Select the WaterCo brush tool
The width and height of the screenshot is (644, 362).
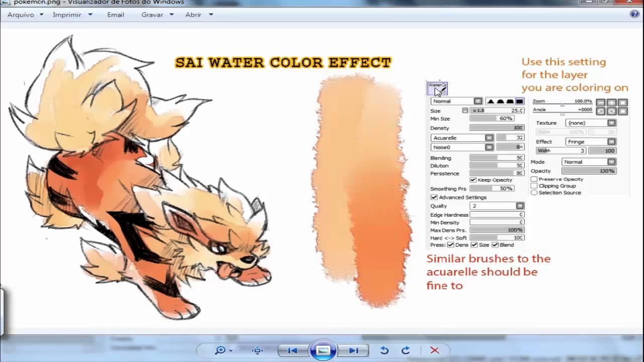click(437, 87)
